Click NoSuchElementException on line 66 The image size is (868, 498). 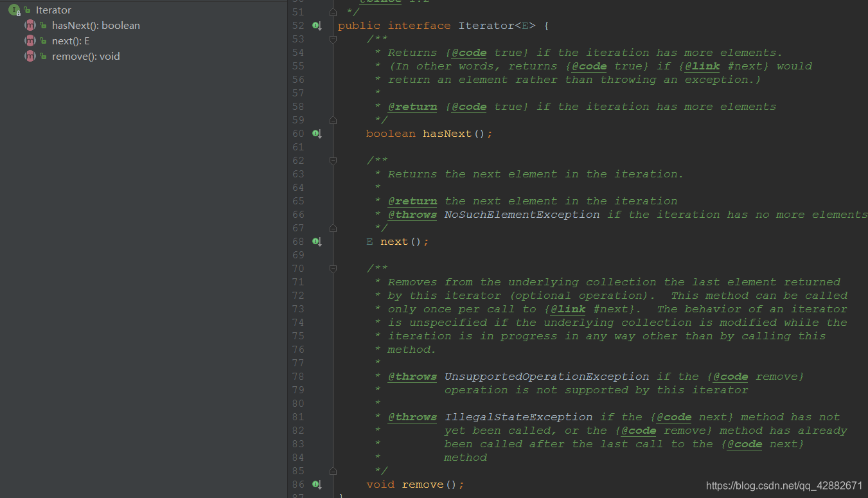tap(522, 215)
